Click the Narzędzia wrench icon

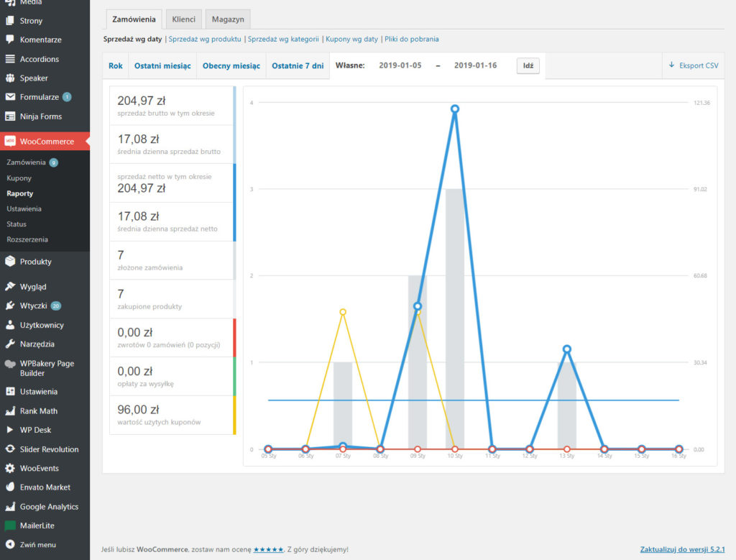click(x=10, y=344)
